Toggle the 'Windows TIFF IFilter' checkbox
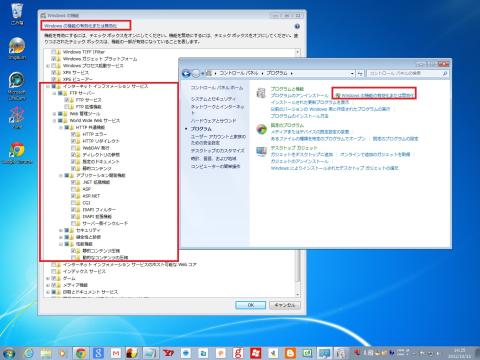 coord(53,52)
